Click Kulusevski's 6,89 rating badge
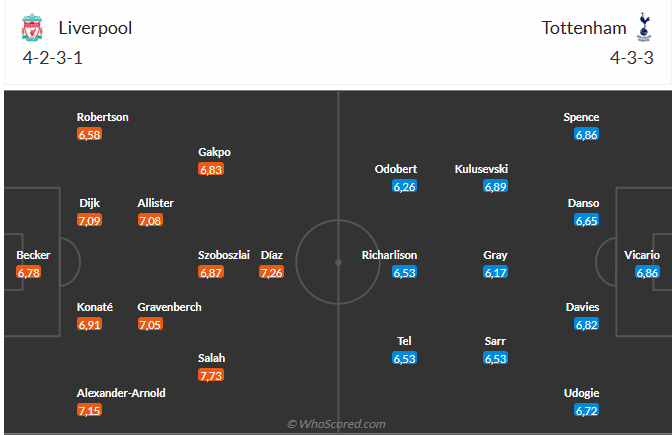 495,186
